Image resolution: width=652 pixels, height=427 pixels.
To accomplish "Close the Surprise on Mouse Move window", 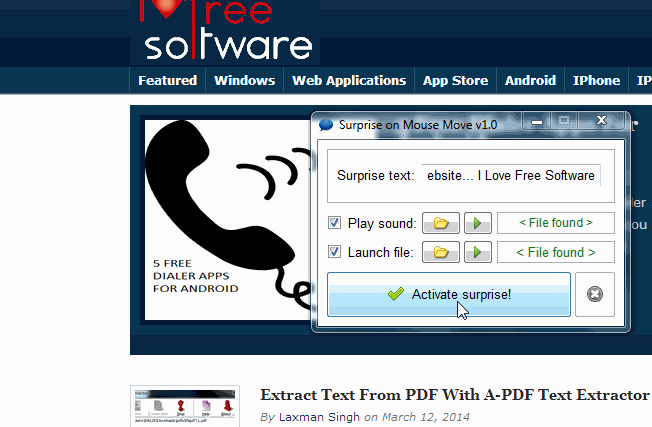I will [601, 121].
